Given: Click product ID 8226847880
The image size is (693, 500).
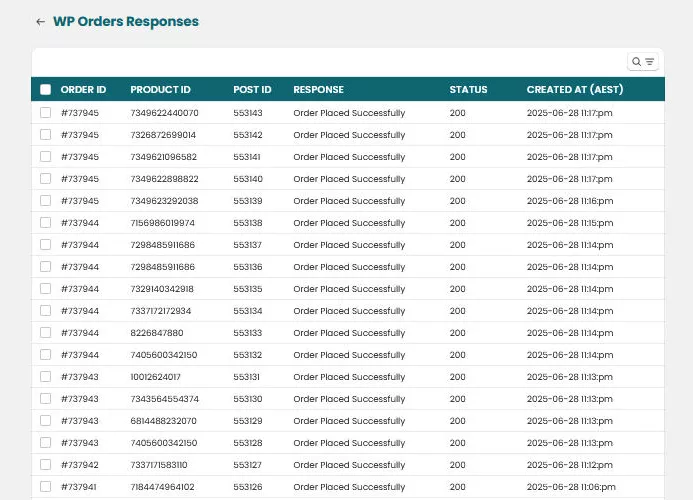Looking at the screenshot, I should click(157, 333).
